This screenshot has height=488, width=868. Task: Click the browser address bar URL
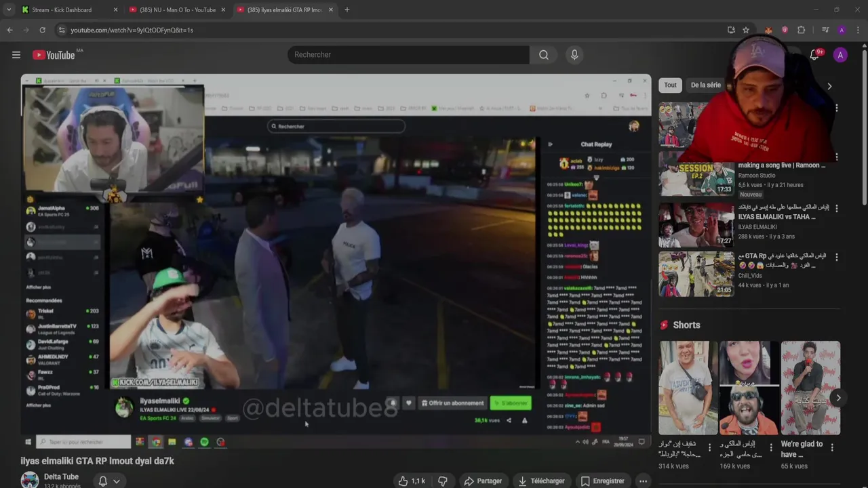pyautogui.click(x=132, y=30)
